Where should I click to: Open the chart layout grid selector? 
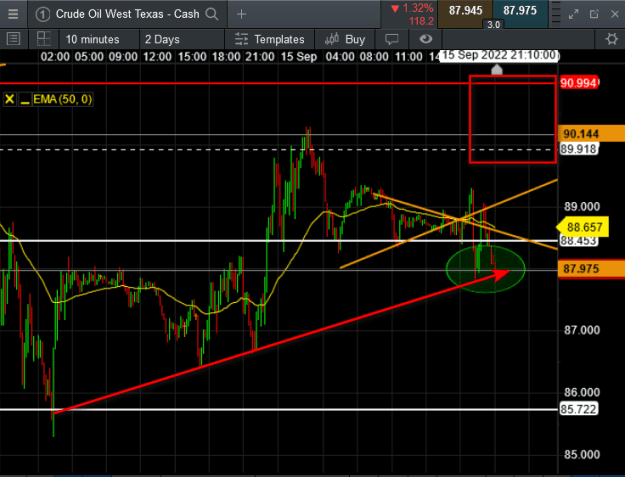(43, 39)
